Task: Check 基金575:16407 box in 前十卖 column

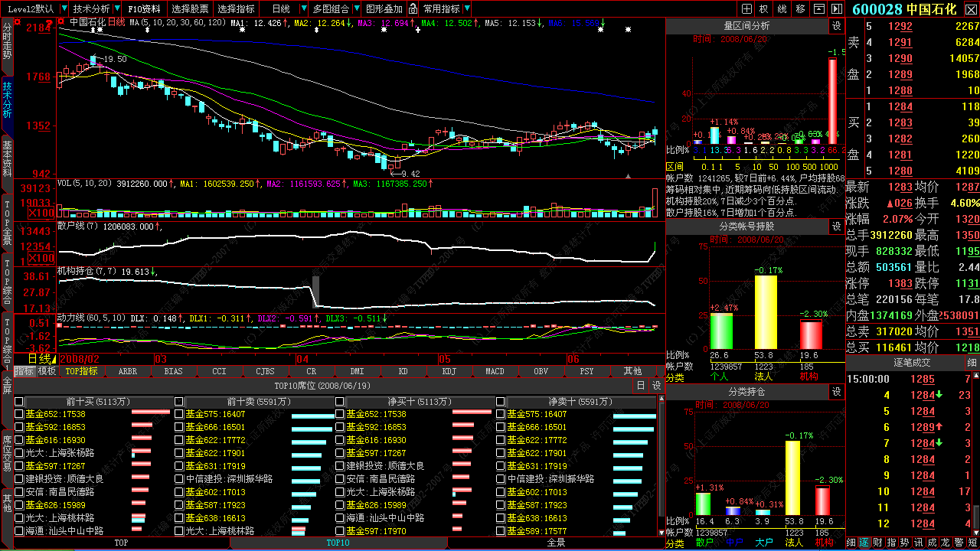Action: [x=179, y=414]
